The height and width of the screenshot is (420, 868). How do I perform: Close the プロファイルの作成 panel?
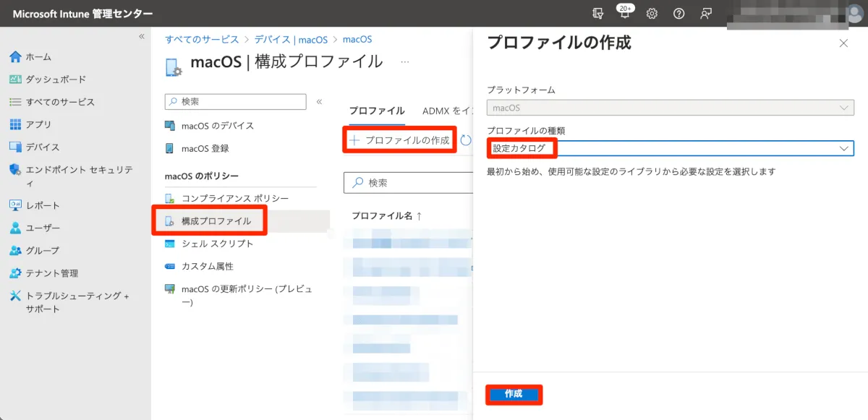coord(843,43)
